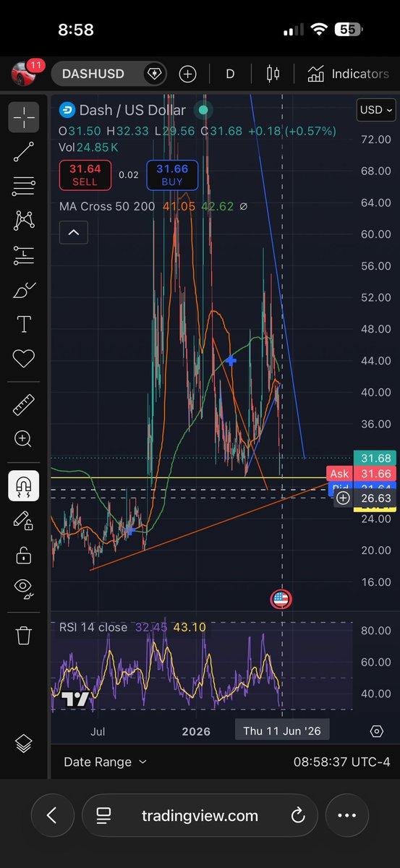Reload the page with the refresh icon
The image size is (400, 868).
[297, 816]
